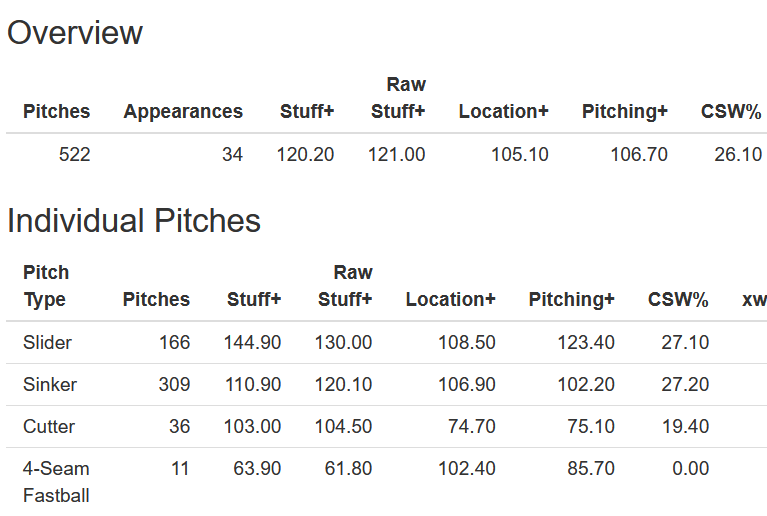767x516 pixels.
Task: Click the Cutter Location+ value 74.70
Action: coord(470,427)
